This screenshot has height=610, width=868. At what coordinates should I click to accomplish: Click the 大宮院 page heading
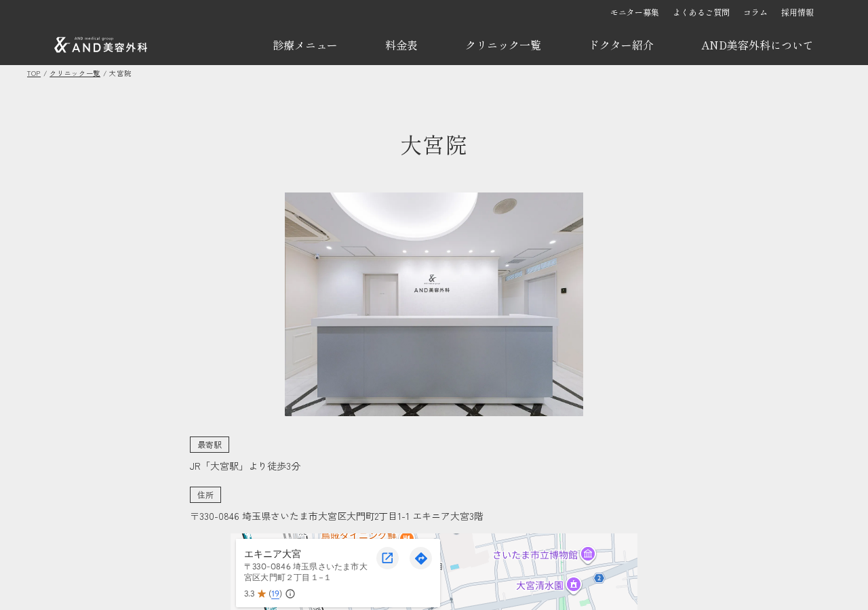pyautogui.click(x=434, y=146)
